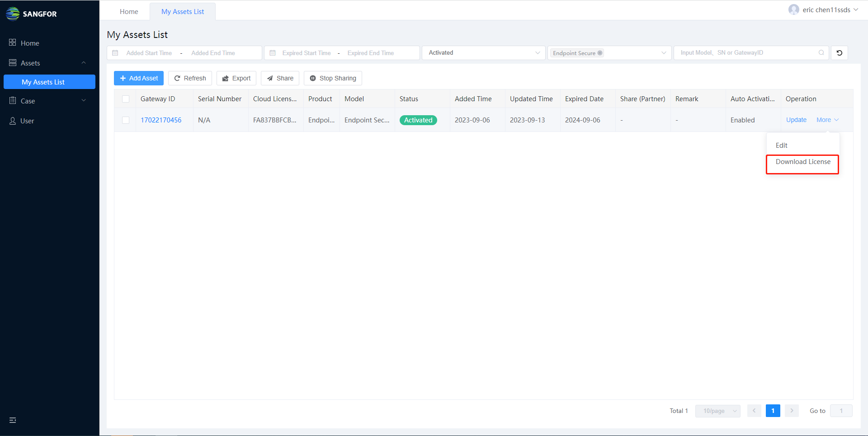The width and height of the screenshot is (868, 436).
Task: Go to next page arrow
Action: (x=792, y=411)
